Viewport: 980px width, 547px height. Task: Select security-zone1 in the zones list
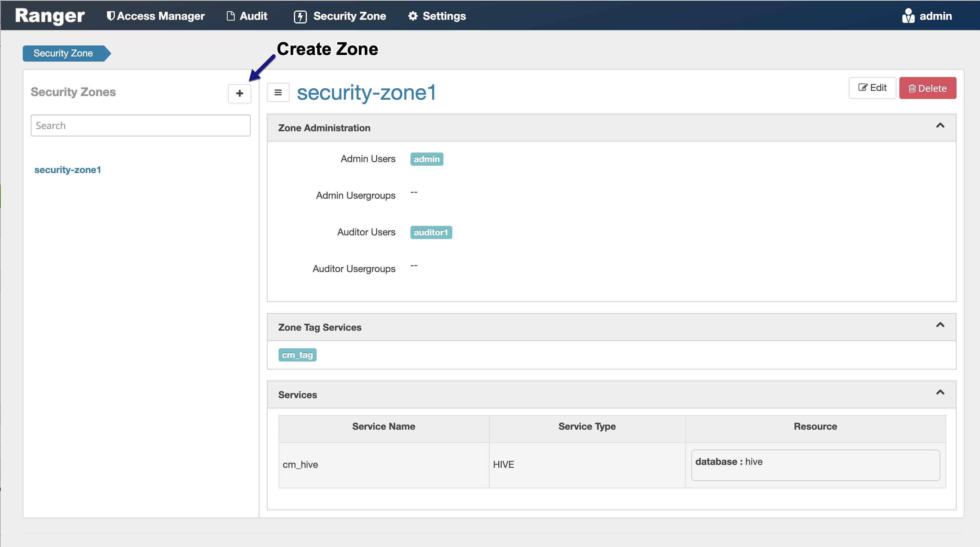68,170
